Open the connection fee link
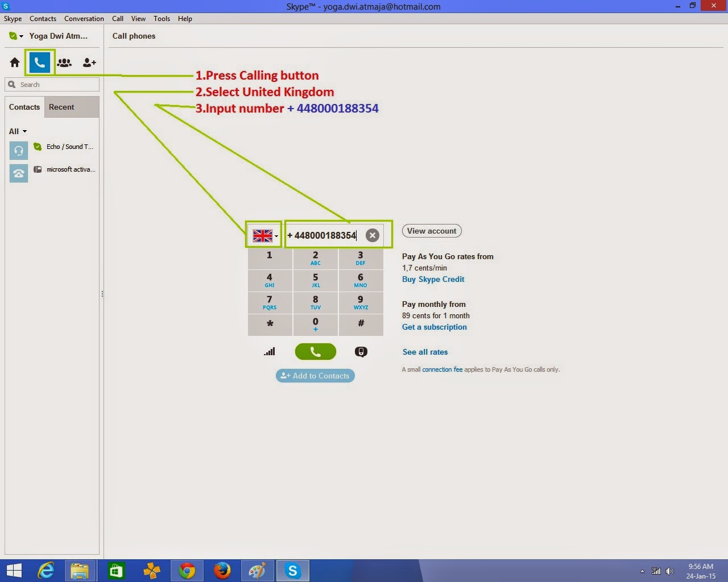728x582 pixels. 442,369
